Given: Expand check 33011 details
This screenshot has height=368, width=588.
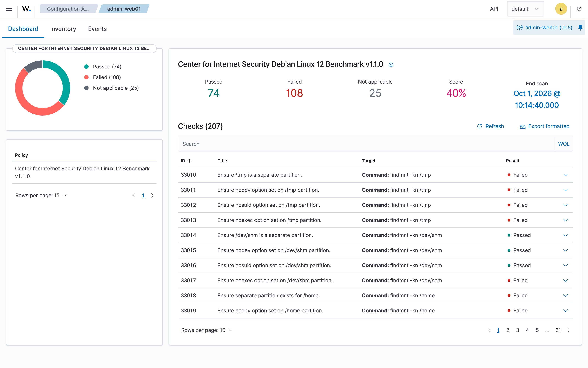Looking at the screenshot, I should click(x=565, y=190).
